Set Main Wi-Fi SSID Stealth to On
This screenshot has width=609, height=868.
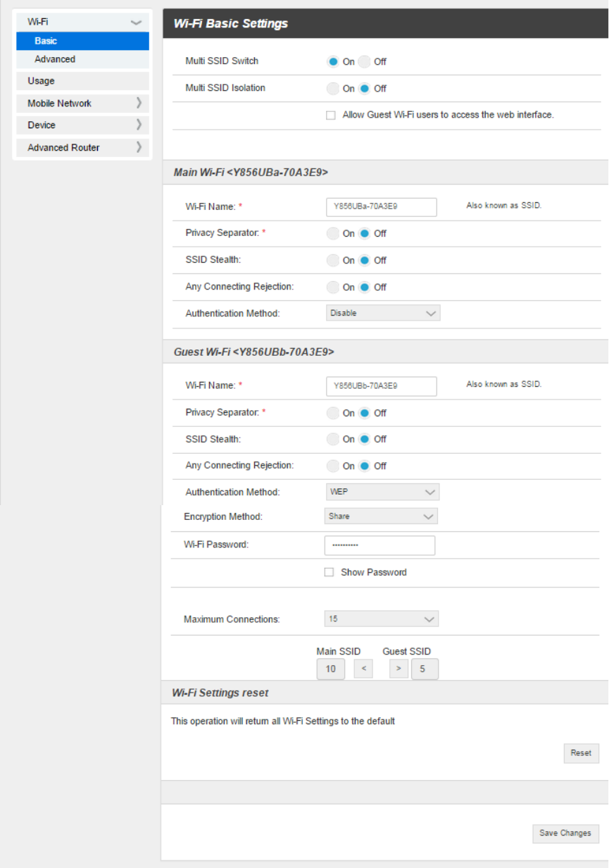tap(333, 260)
